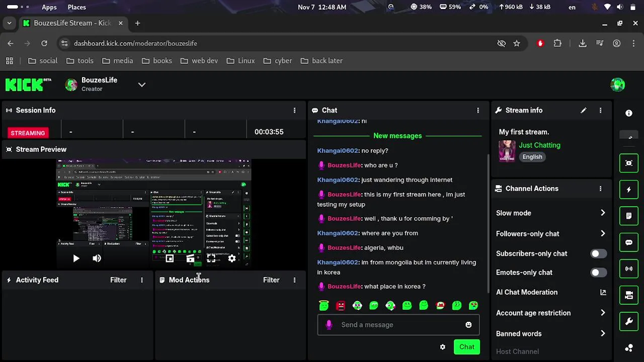Edit stream info with the pencil icon
The height and width of the screenshot is (362, 644).
click(x=583, y=110)
